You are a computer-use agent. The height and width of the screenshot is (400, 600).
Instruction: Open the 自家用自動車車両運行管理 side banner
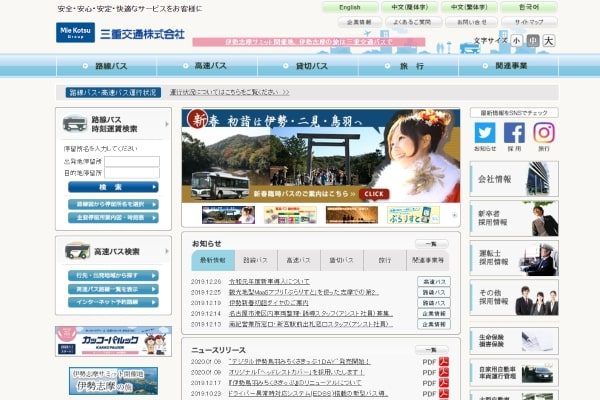point(514,372)
